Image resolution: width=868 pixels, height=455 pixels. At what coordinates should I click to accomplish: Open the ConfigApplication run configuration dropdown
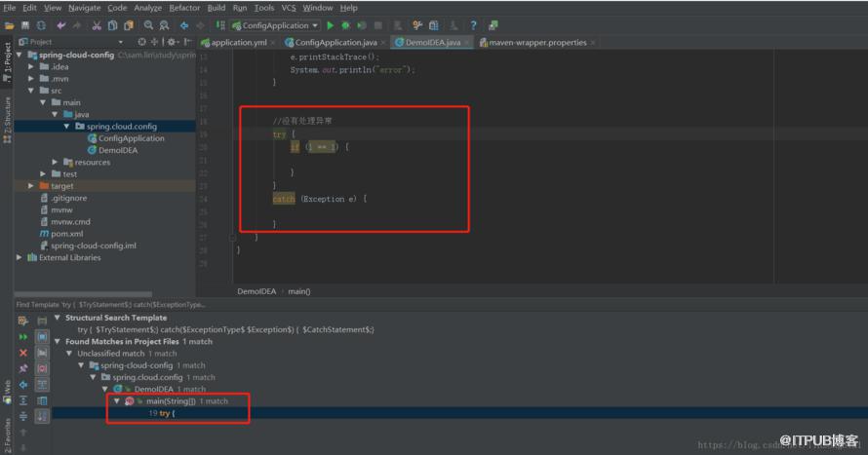(x=276, y=25)
